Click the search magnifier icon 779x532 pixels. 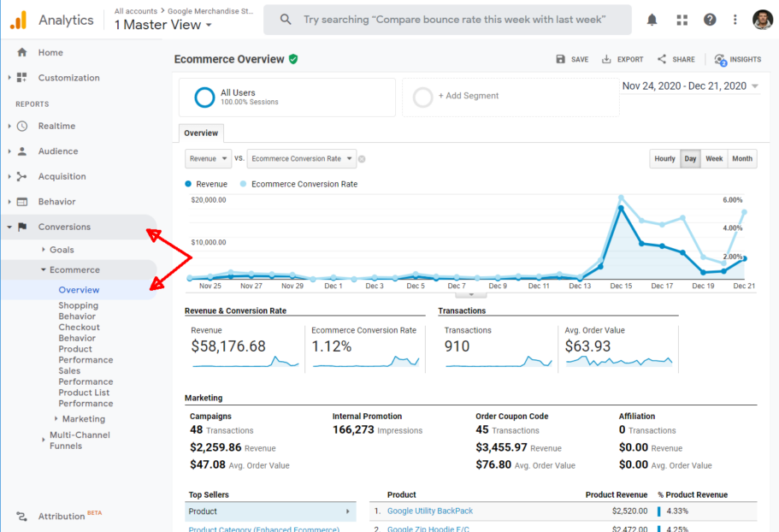pyautogui.click(x=285, y=19)
